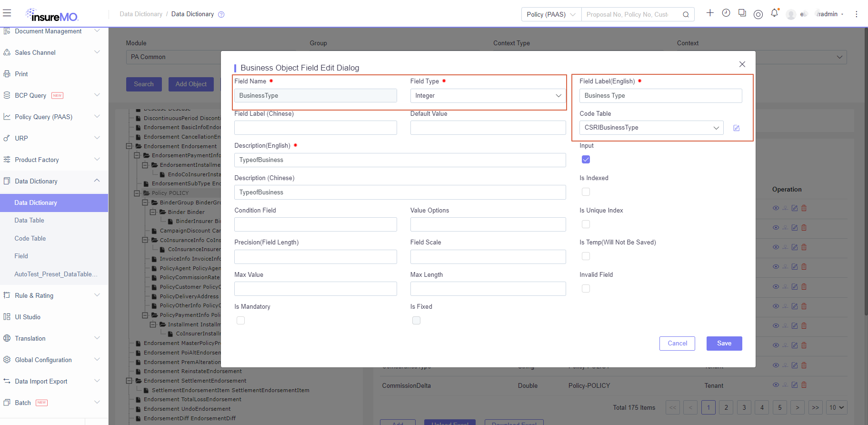This screenshot has width=868, height=425.
Task: Enable the Is Mandatory checkbox
Action: click(240, 321)
